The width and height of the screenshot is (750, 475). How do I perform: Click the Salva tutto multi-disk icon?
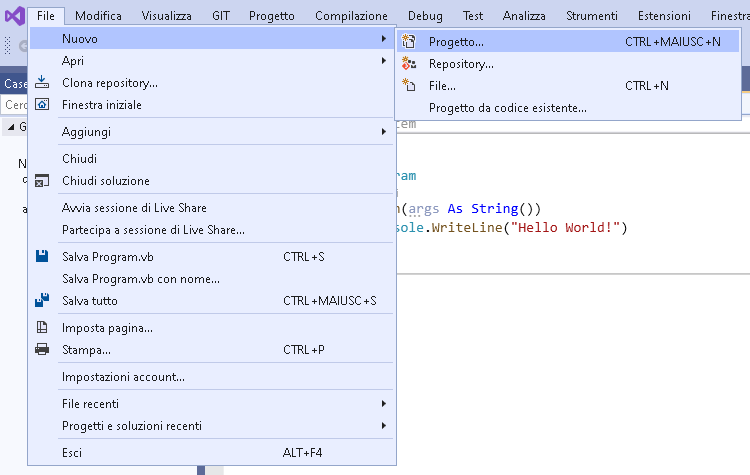click(42, 300)
